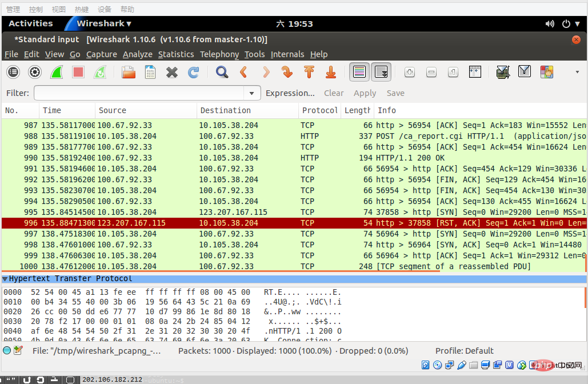Collapse Hypertext Transfer Protocol tree node
Viewport: 588px width, 384px height.
pos(5,279)
